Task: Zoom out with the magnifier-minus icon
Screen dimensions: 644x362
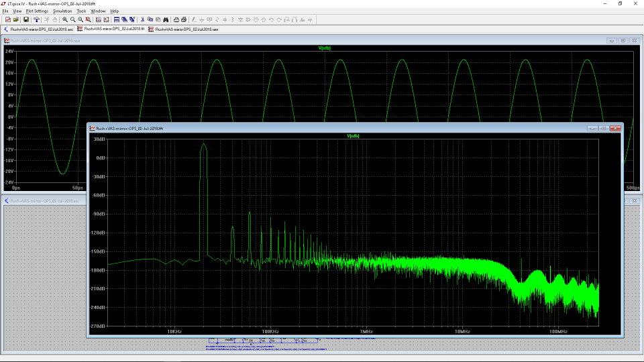Action: click(80, 19)
